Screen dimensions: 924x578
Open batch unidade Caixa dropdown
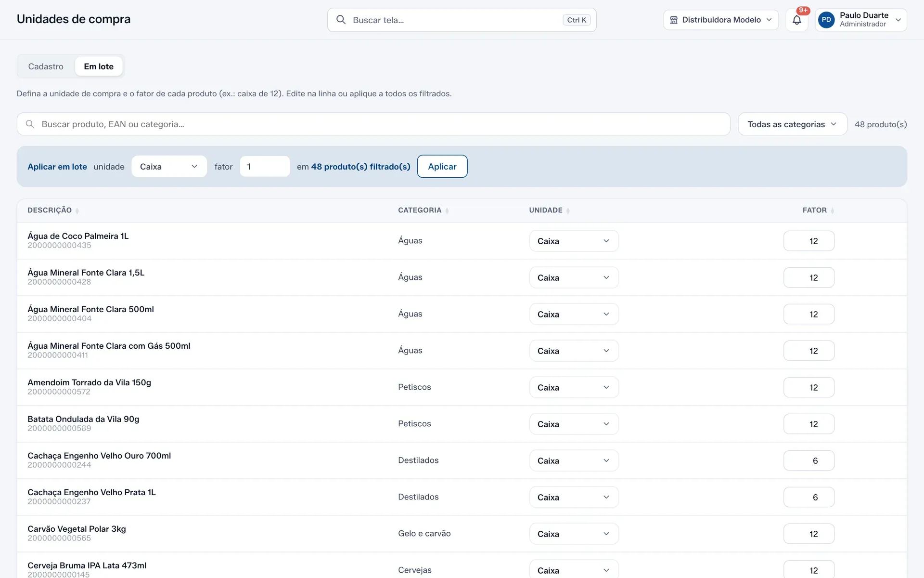(x=169, y=167)
